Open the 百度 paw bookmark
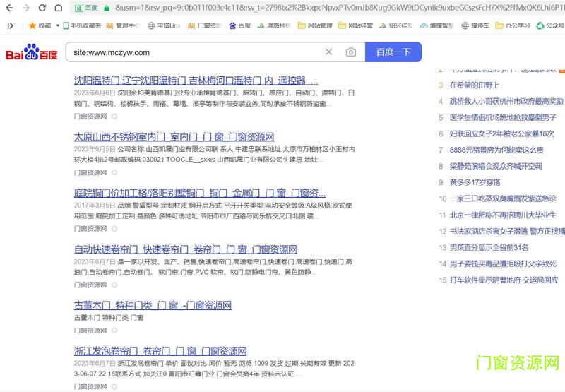This screenshot has height=392, width=565. click(x=240, y=25)
